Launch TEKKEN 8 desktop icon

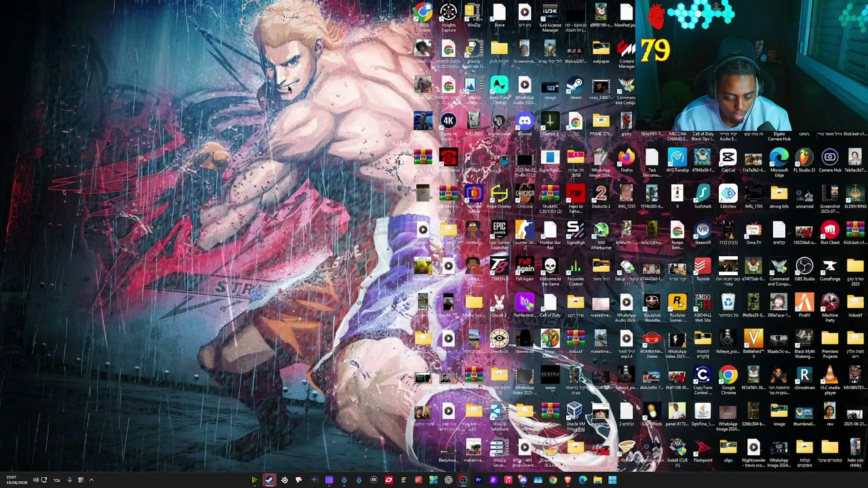point(499,270)
